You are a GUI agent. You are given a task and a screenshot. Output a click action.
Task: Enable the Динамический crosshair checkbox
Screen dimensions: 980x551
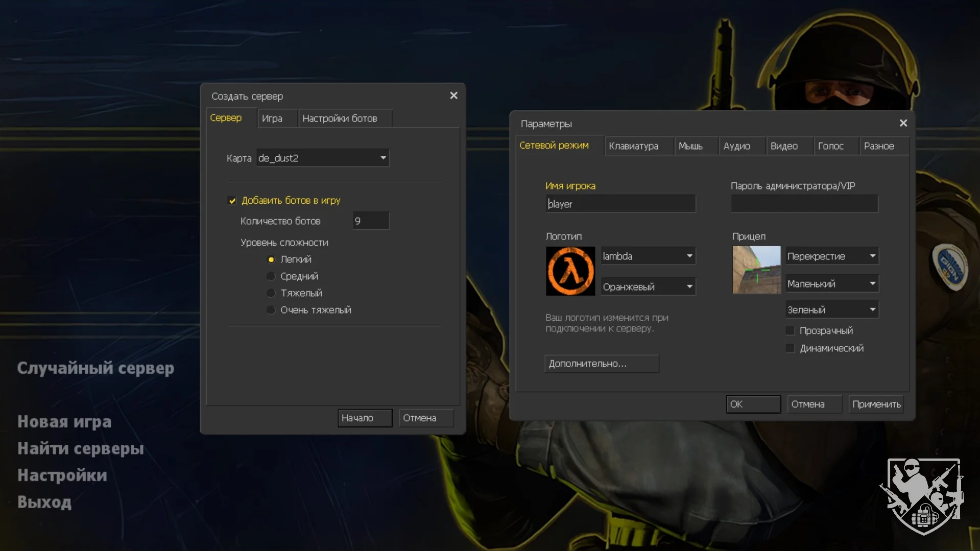click(790, 348)
